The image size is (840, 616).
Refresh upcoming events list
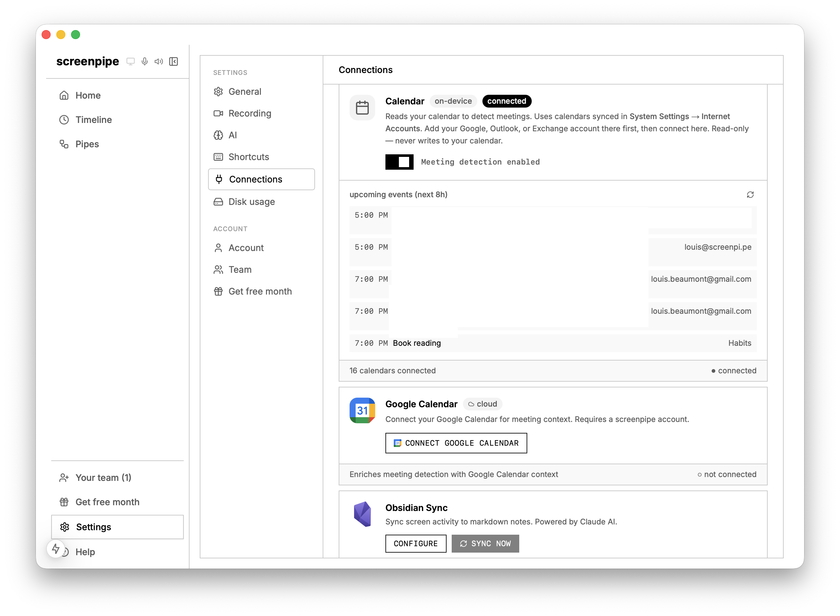tap(750, 195)
